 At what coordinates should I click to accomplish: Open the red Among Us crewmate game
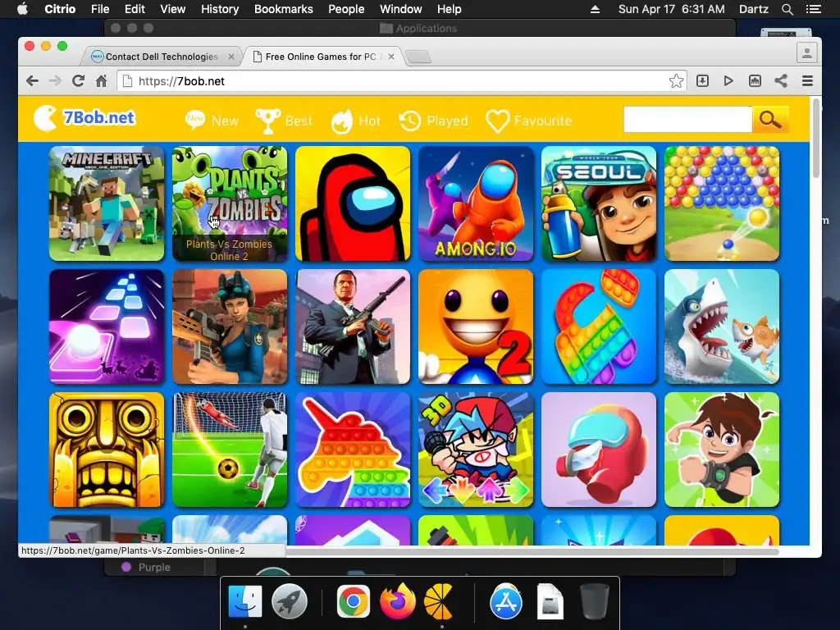[x=353, y=203]
